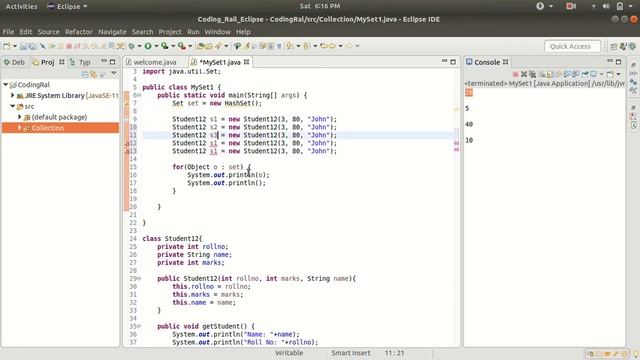The height and width of the screenshot is (360, 640).
Task: Open Project Explorer view menu triangle
Action: 114,73
